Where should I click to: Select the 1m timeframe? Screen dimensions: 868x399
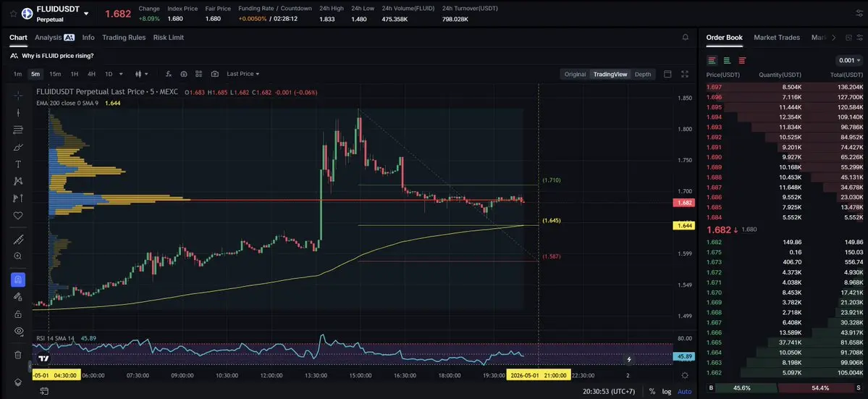pyautogui.click(x=17, y=74)
